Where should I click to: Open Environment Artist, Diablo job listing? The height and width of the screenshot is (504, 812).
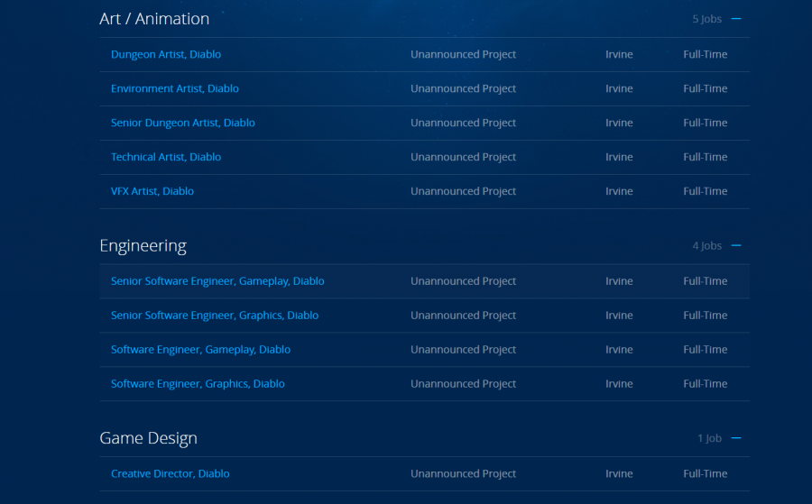pyautogui.click(x=174, y=88)
